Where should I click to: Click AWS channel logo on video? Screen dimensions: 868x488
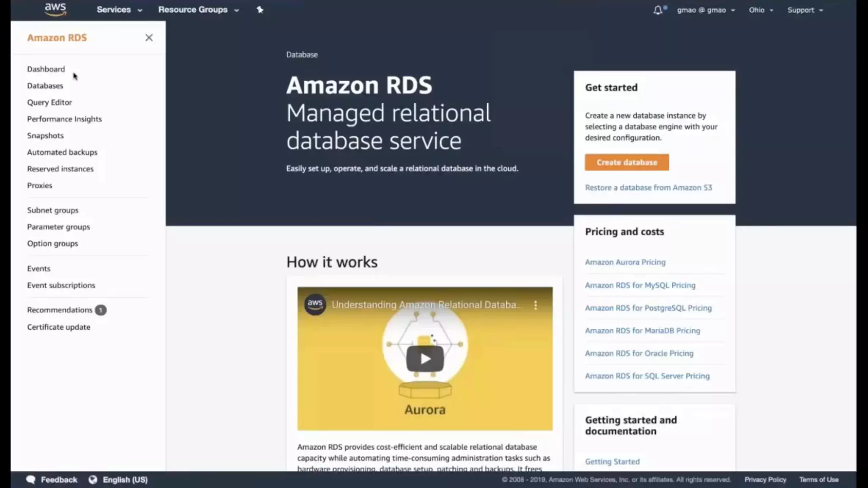tap(315, 304)
